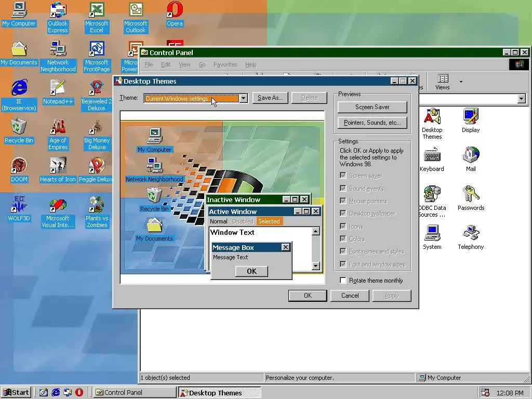Open Go menu in Control Panel

202,64
